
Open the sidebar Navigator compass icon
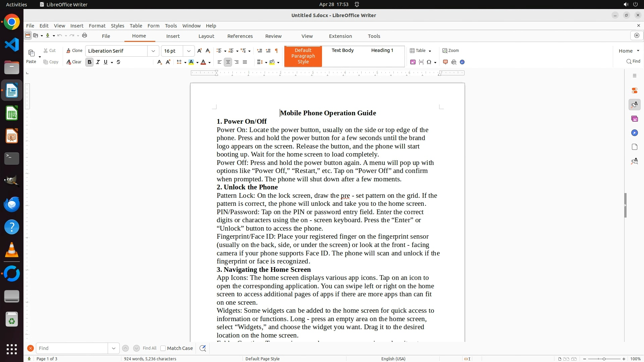(634, 133)
